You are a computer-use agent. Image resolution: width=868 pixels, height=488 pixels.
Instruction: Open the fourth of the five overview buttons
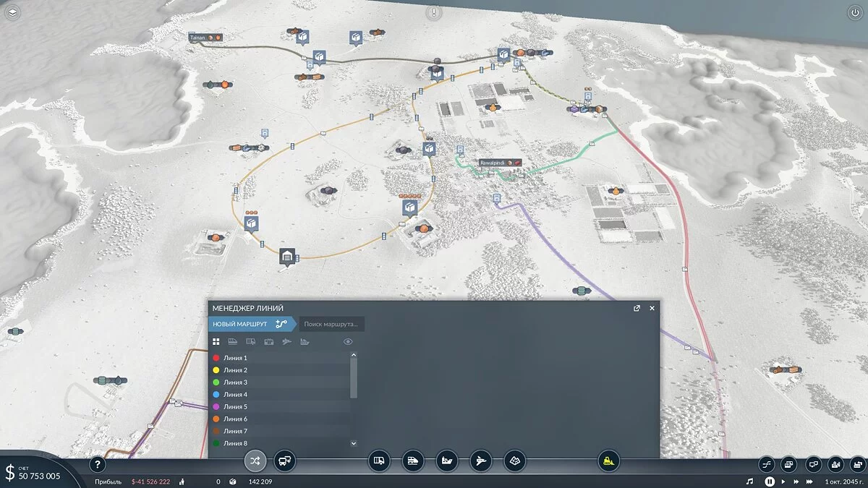point(835,464)
